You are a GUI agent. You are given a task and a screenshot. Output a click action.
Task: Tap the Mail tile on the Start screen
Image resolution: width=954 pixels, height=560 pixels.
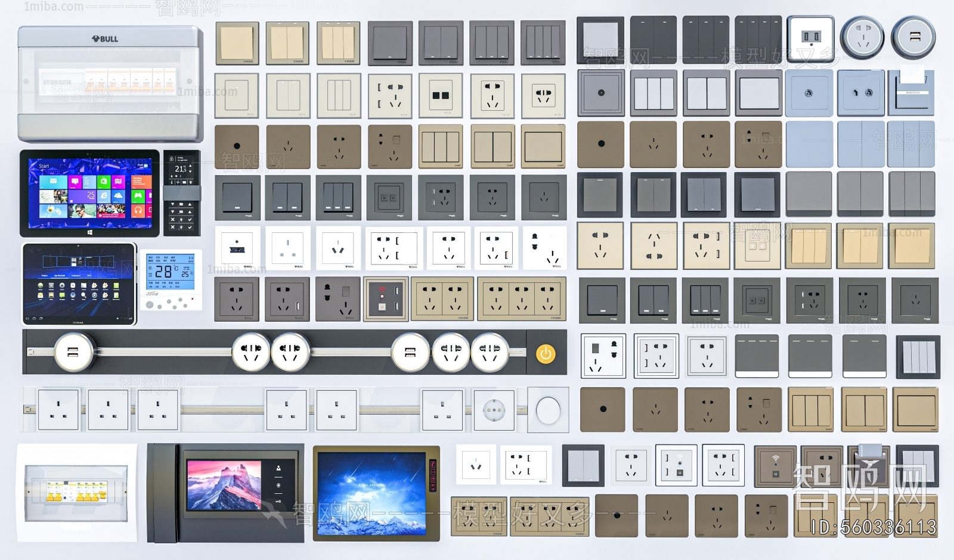coord(52,181)
